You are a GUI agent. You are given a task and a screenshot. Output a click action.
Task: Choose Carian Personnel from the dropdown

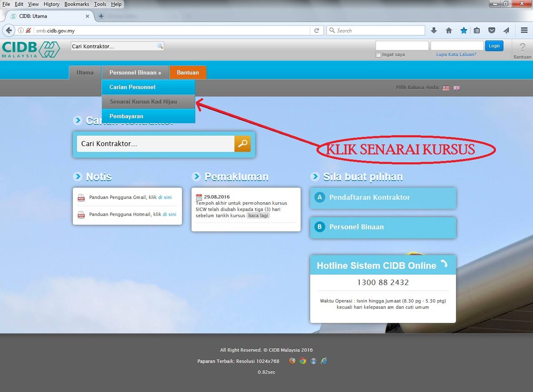coord(148,87)
